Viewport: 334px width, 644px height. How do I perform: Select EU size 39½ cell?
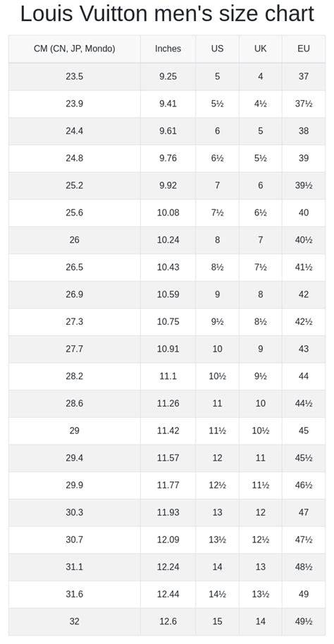tap(304, 185)
